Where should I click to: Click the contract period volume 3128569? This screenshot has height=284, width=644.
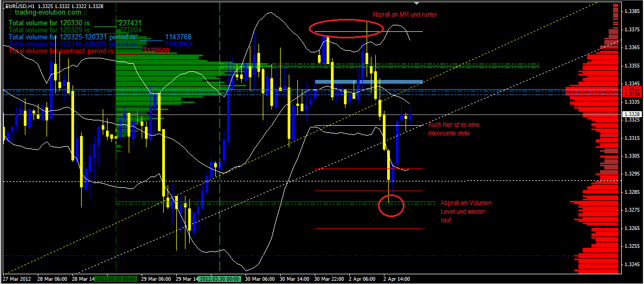156,51
